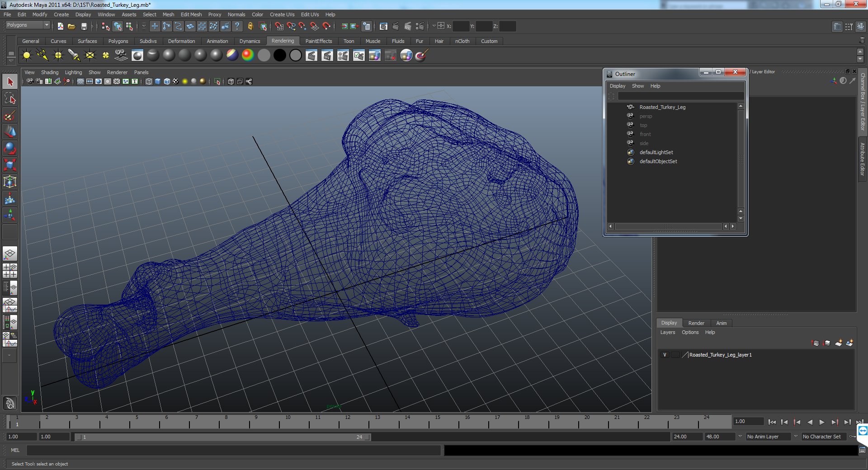Add a Directional Light from the shelf
Screen dimensions: 868x470
[42, 55]
